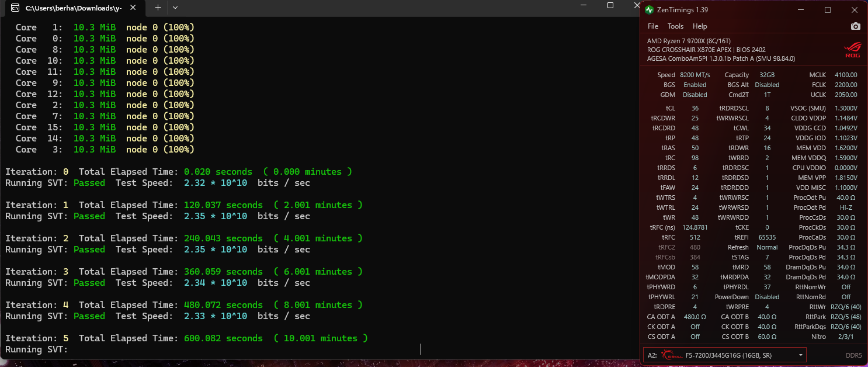Click the tRAS value 50

click(x=695, y=148)
